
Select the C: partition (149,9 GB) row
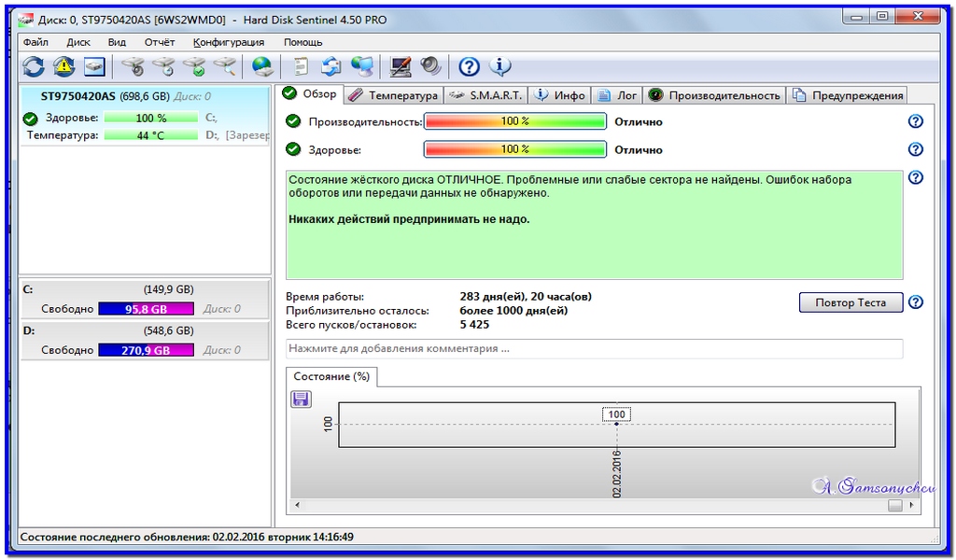tap(145, 300)
